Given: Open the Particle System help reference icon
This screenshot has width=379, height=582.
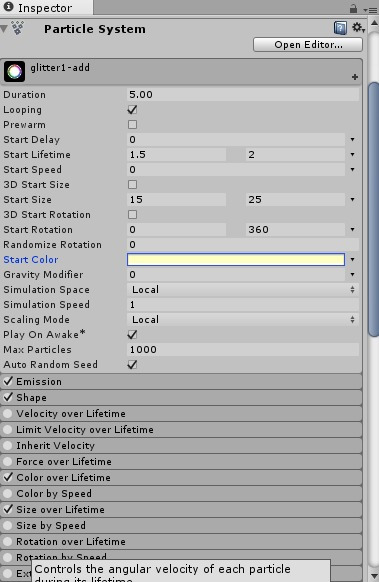Looking at the screenshot, I should 340,28.
